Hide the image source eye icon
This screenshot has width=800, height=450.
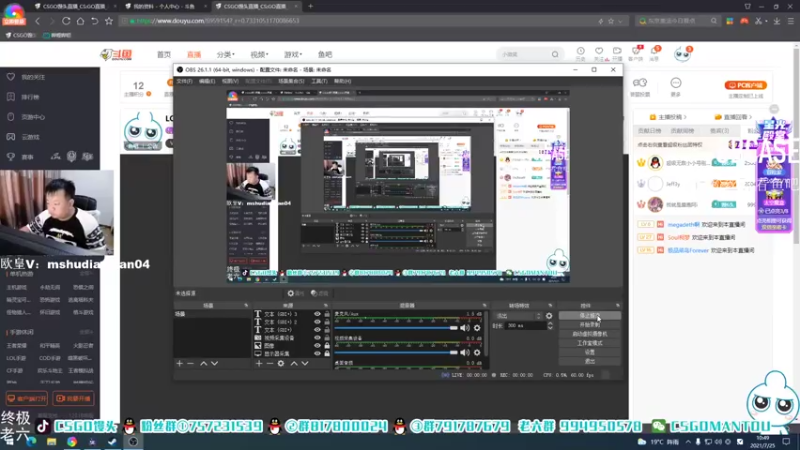tap(317, 345)
